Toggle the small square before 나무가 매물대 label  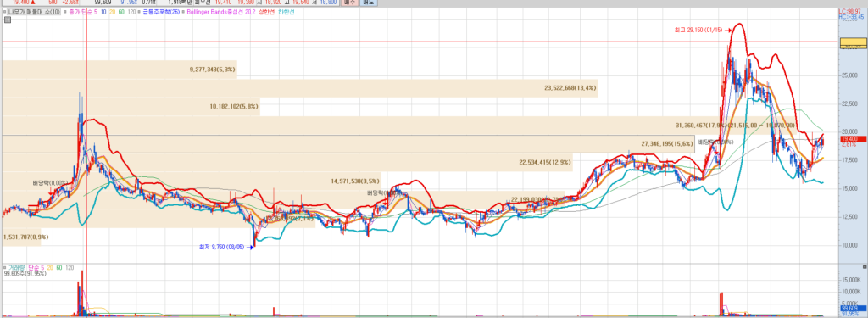(5, 12)
